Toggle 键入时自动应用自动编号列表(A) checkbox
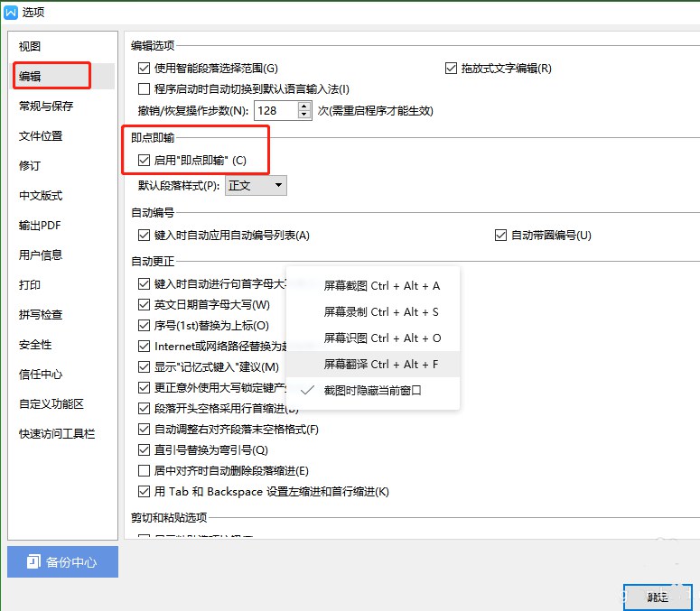 coord(144,235)
